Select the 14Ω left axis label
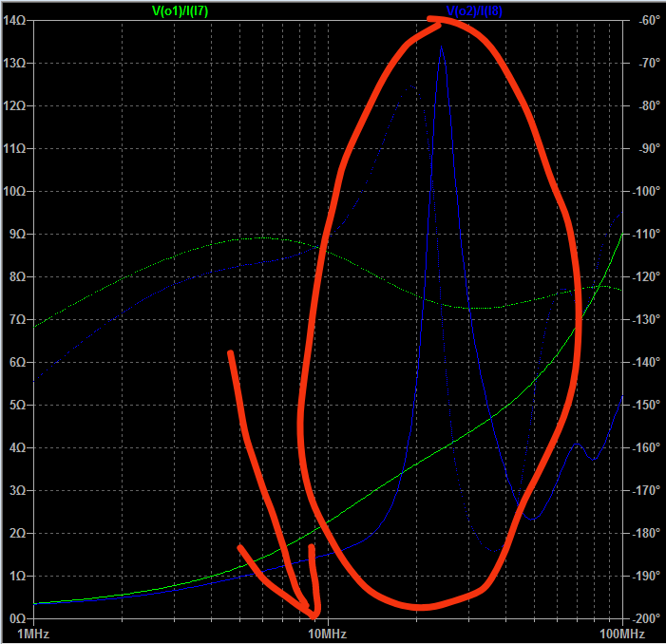Image resolution: width=666 pixels, height=644 pixels. pyautogui.click(x=14, y=20)
